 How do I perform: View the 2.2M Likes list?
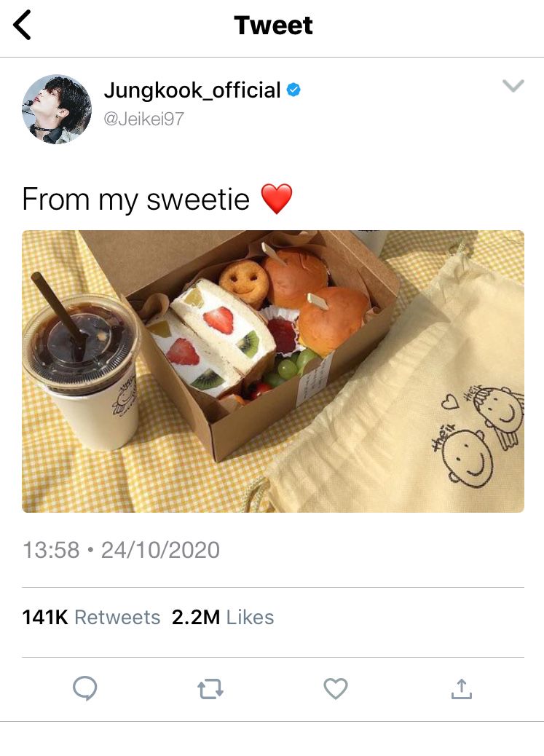tap(223, 617)
